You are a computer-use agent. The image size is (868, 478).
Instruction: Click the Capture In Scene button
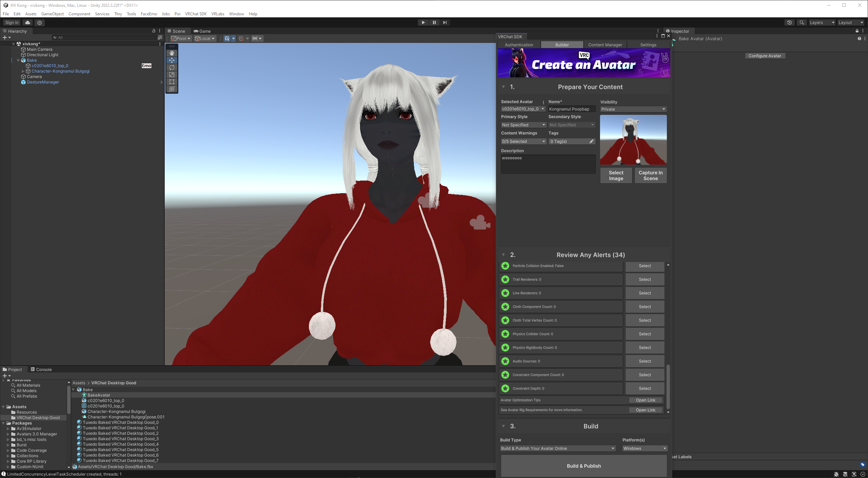(x=650, y=175)
